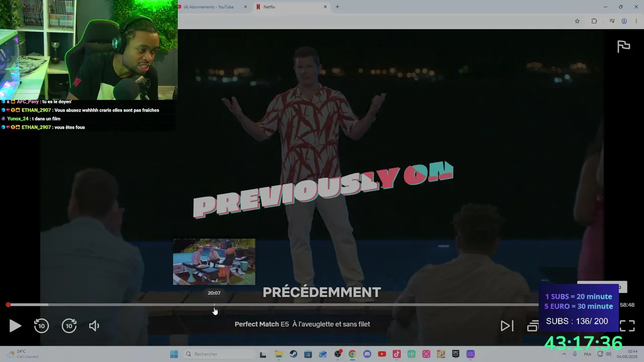Click the scene preview thumbnail above the timeline

214,261
